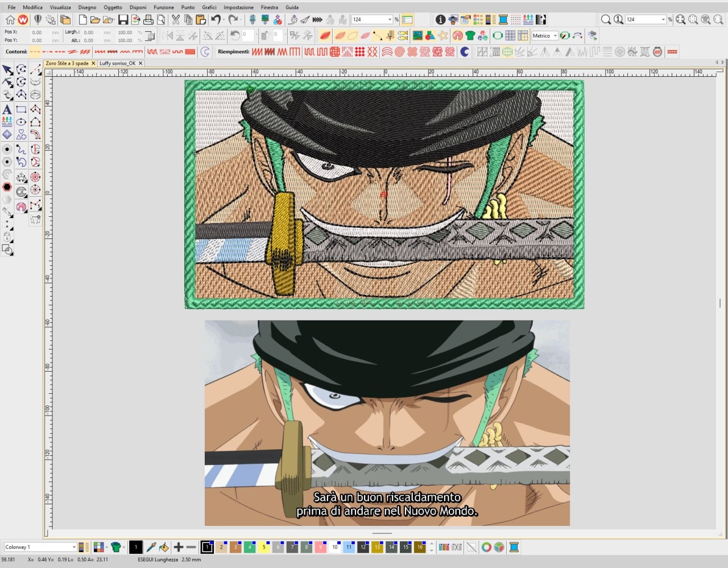The image size is (728, 568).
Task: Expand the right zoom factor 124 dropdown
Action: (x=663, y=20)
